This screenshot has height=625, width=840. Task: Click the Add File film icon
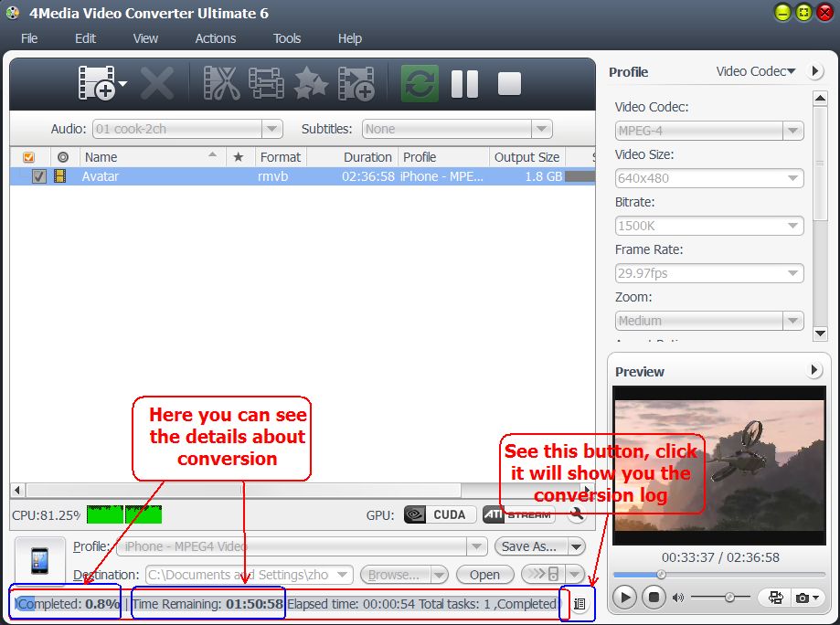point(96,83)
